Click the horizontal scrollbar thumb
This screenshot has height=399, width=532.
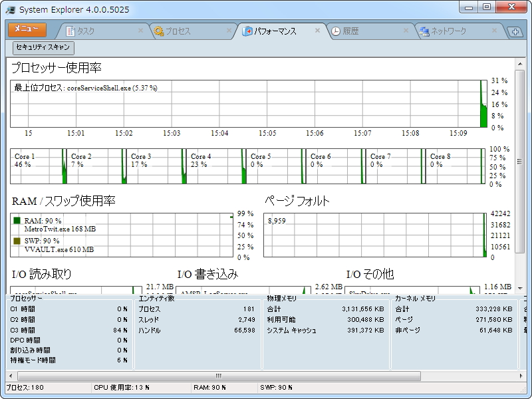[219, 376]
